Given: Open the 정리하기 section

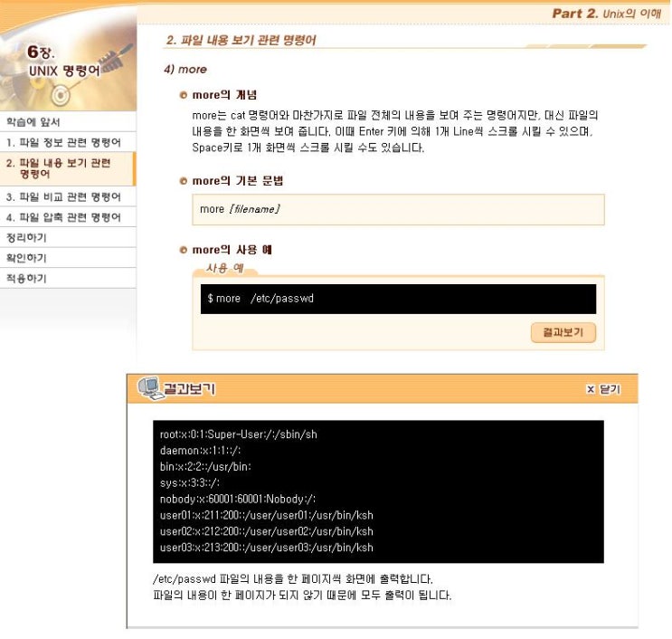Looking at the screenshot, I should click(68, 237).
